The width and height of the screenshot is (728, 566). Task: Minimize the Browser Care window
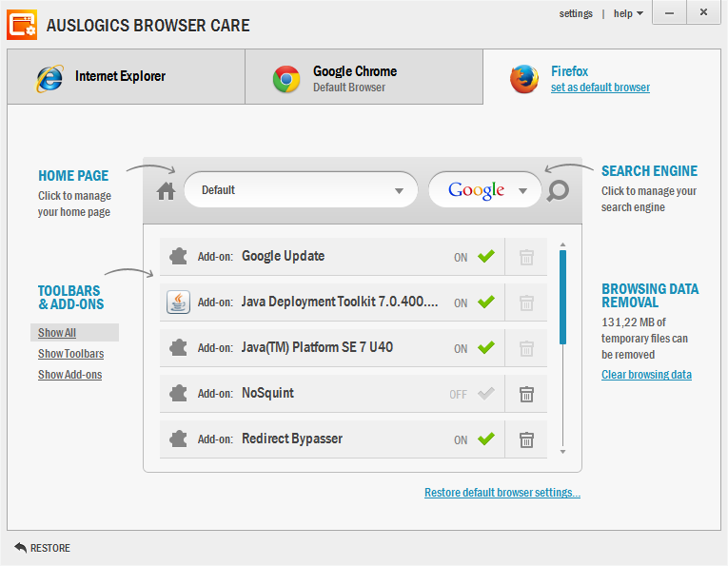coord(669,13)
